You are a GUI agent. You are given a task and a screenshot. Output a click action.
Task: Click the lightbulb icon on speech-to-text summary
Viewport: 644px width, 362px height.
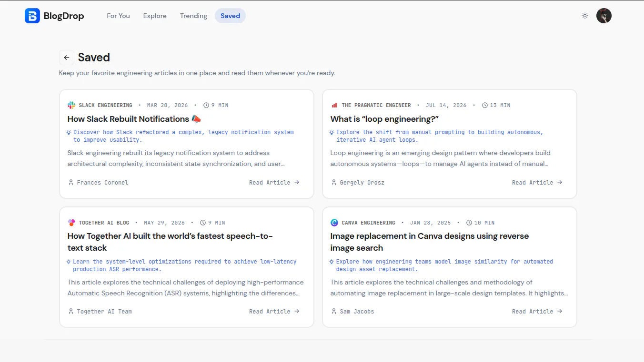click(69, 262)
